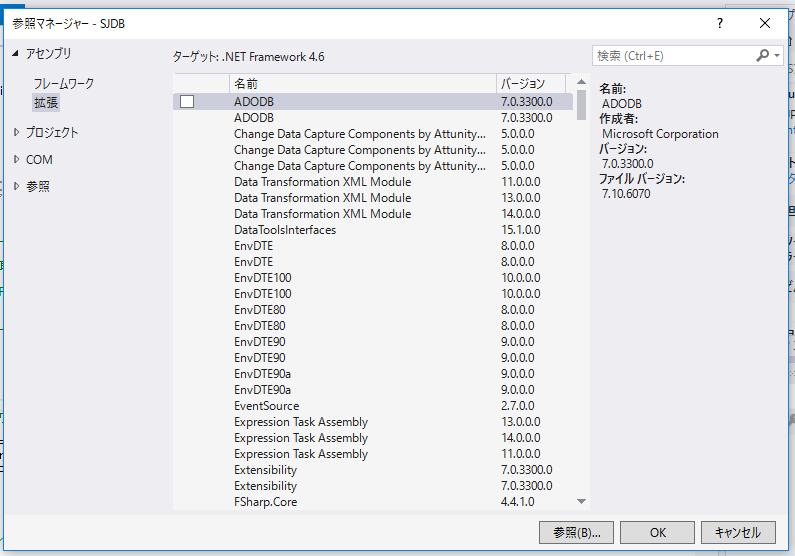Sort by the 名前 column header
The image size is (795, 556).
pos(363,84)
